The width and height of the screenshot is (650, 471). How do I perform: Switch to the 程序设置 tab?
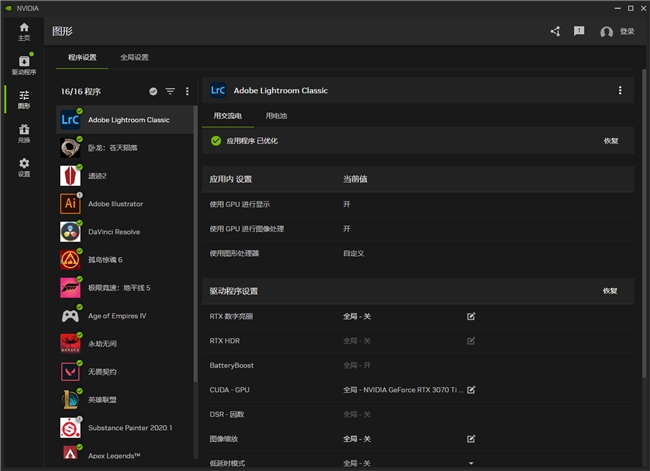tap(82, 57)
